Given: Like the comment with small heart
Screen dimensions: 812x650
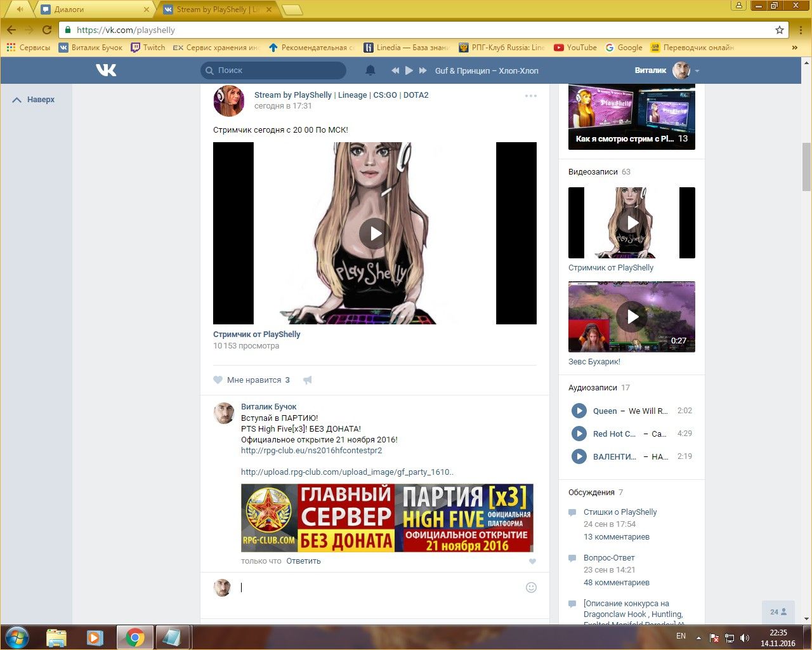Looking at the screenshot, I should coord(532,561).
